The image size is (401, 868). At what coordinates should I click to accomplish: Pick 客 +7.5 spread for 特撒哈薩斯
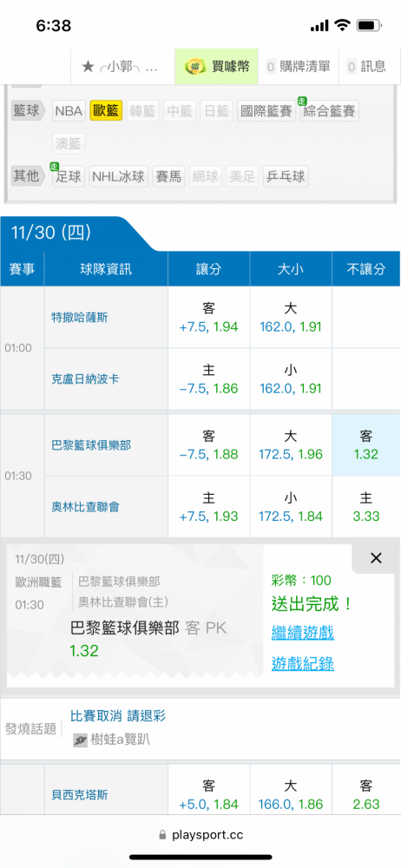click(x=209, y=318)
